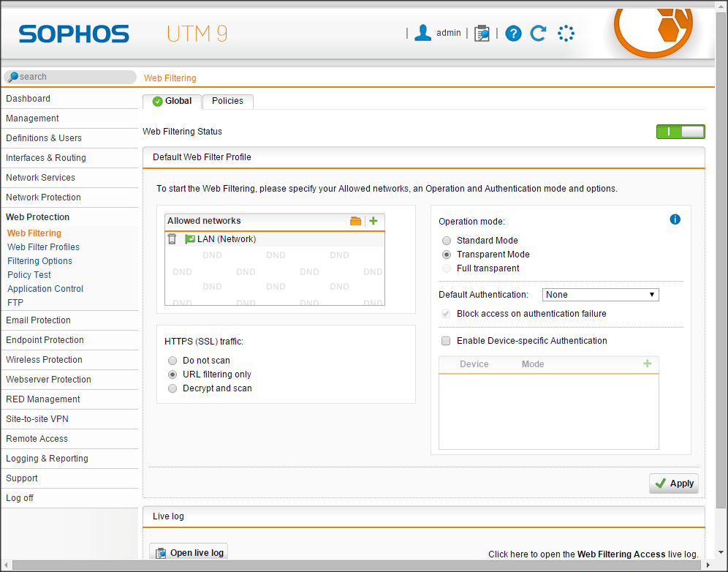Open the help question mark icon
The height and width of the screenshot is (572, 728).
(513, 33)
